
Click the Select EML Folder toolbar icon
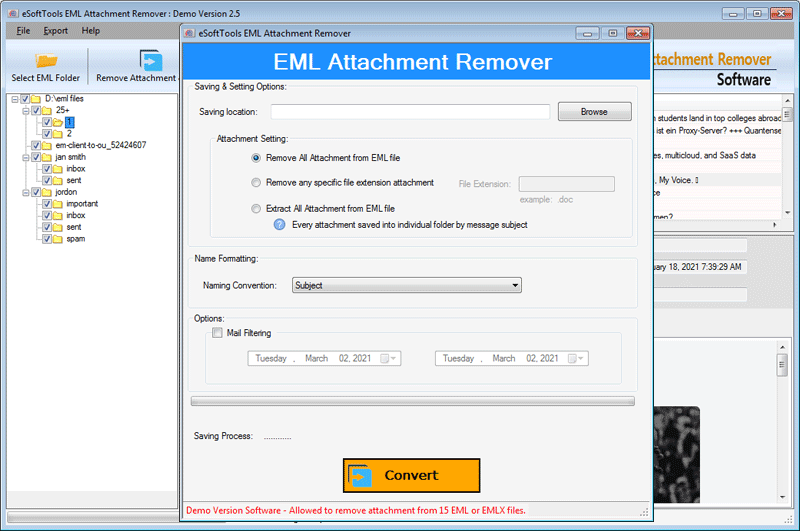(x=46, y=60)
